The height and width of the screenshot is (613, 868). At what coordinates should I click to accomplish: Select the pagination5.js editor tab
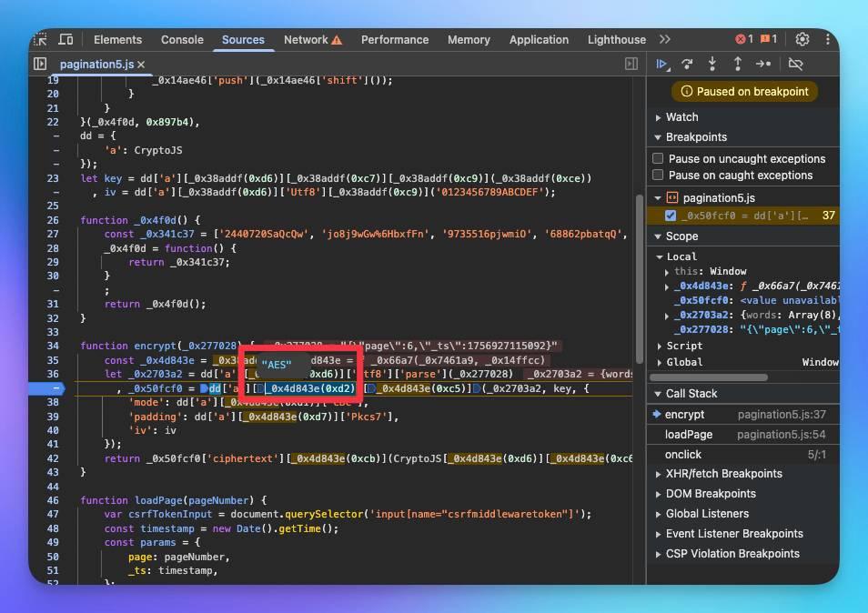pos(96,65)
